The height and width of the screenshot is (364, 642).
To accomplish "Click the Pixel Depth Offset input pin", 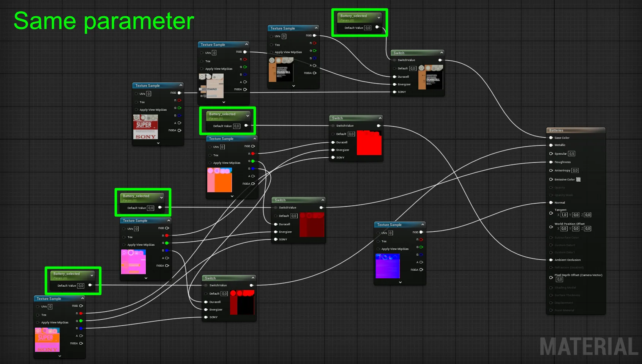I will pyautogui.click(x=551, y=277).
